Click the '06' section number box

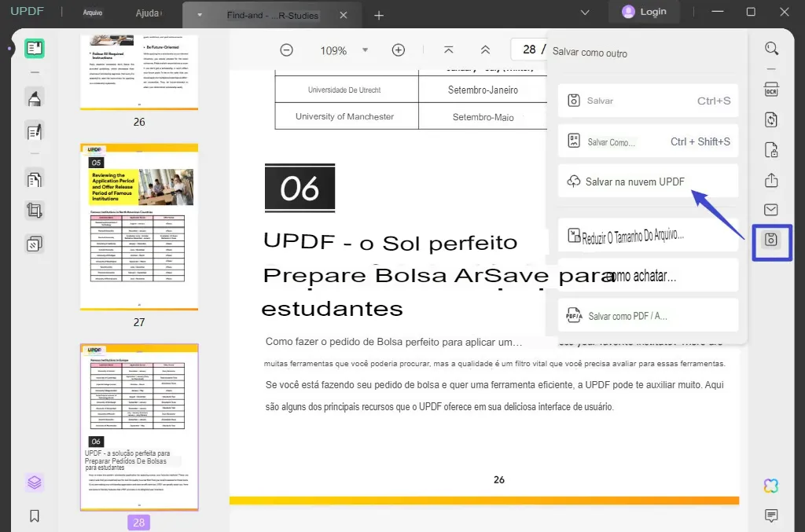tap(300, 188)
